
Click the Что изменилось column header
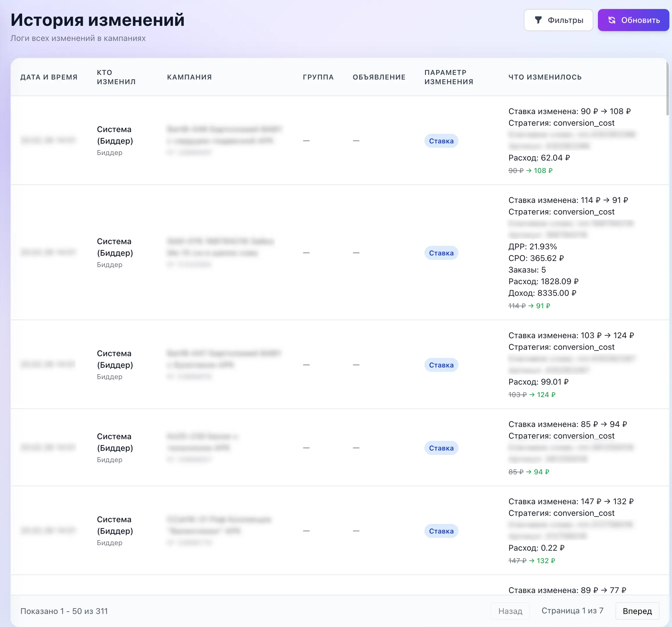(545, 77)
